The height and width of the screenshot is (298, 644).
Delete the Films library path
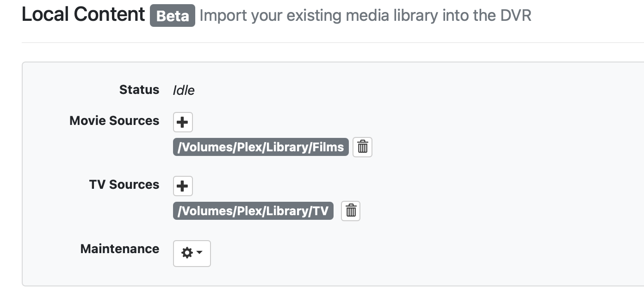[x=362, y=147]
